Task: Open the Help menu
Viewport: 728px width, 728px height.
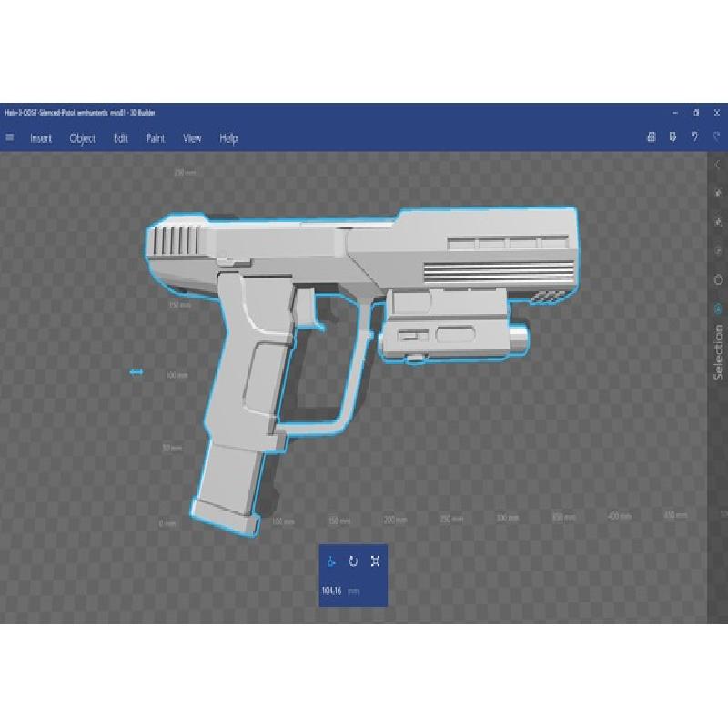Action: click(x=228, y=138)
